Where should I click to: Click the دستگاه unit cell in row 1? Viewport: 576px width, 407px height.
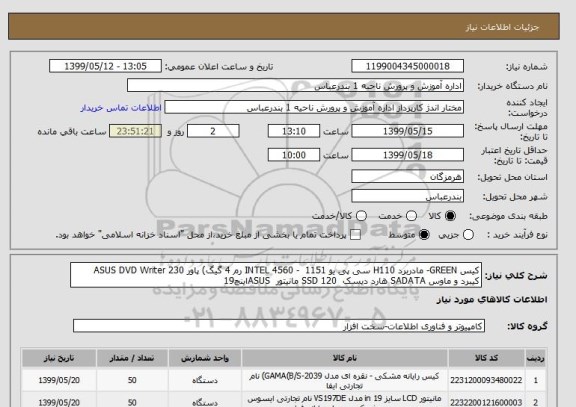tap(205, 381)
